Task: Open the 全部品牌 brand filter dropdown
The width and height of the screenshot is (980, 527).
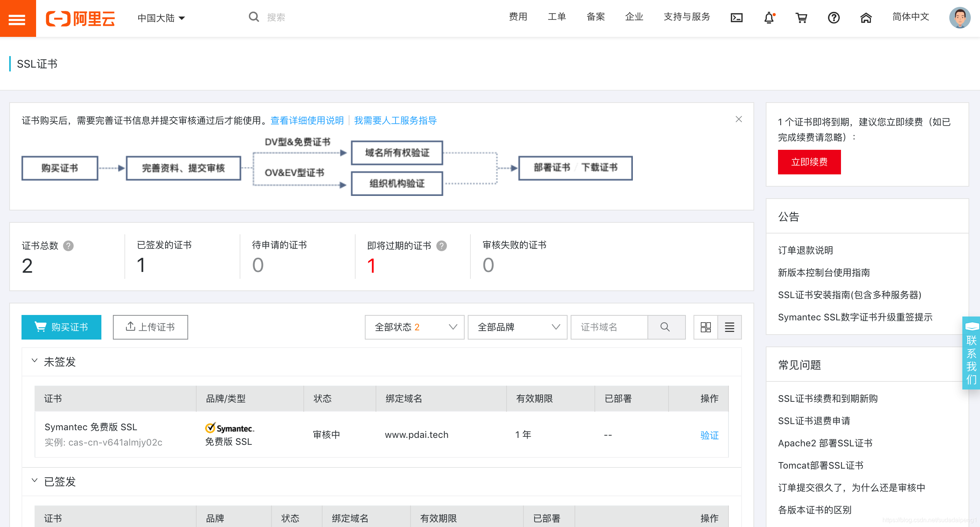Action: (x=517, y=327)
